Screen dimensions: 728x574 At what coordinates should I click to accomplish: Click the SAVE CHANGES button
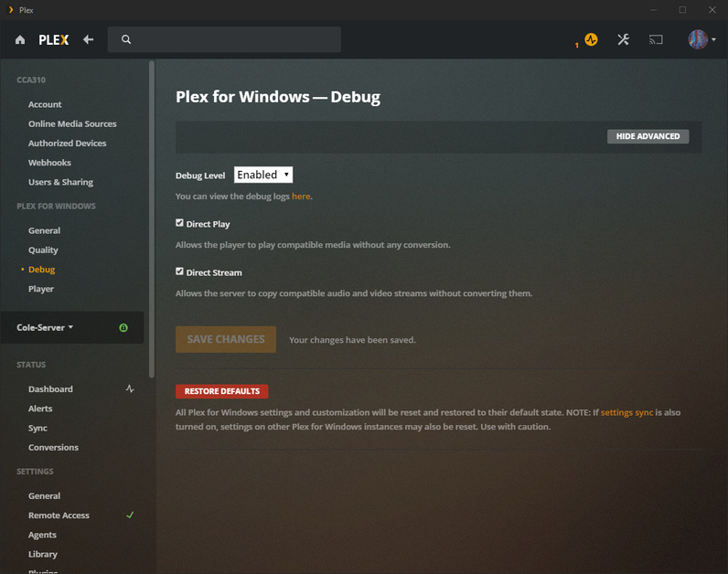[x=226, y=339]
